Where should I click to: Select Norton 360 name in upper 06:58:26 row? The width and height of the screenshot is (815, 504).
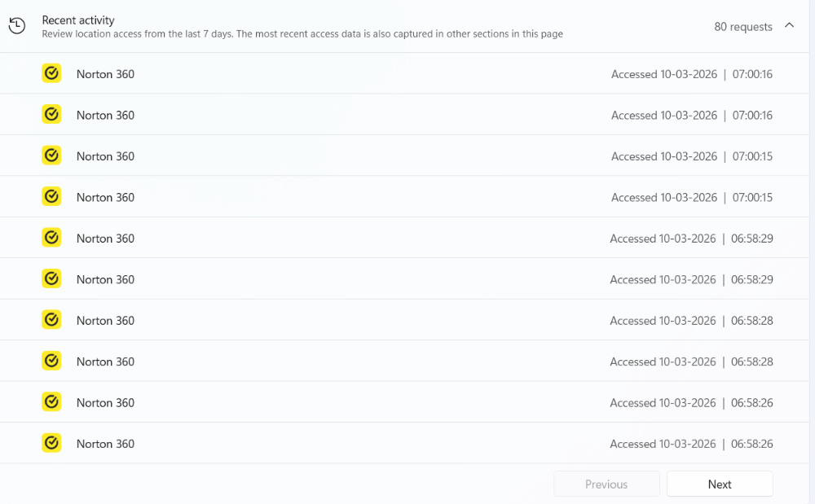point(105,403)
